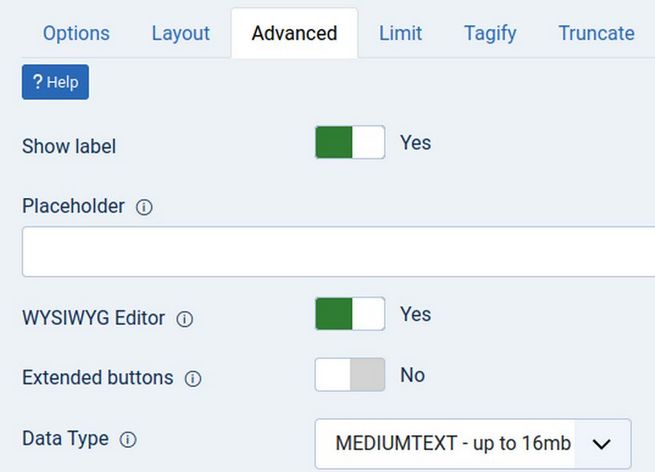Focus the Placeholder text field
Viewport: 655px width, 472px height.
pyautogui.click(x=338, y=251)
